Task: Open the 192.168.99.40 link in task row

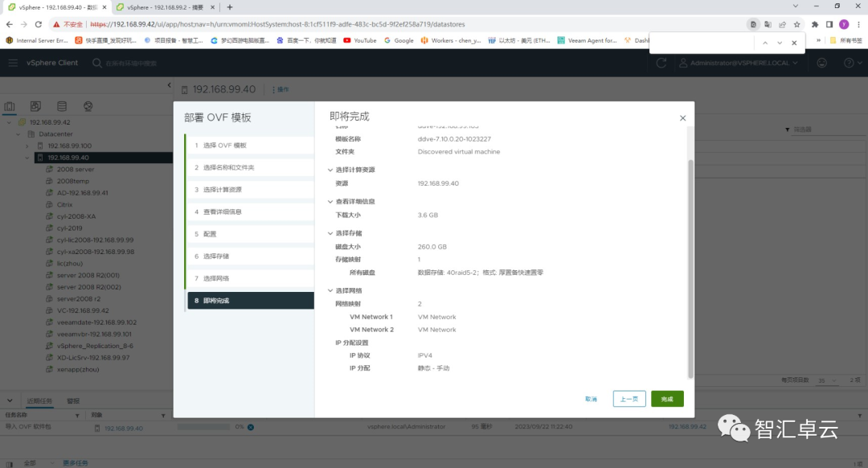Action: tap(124, 428)
